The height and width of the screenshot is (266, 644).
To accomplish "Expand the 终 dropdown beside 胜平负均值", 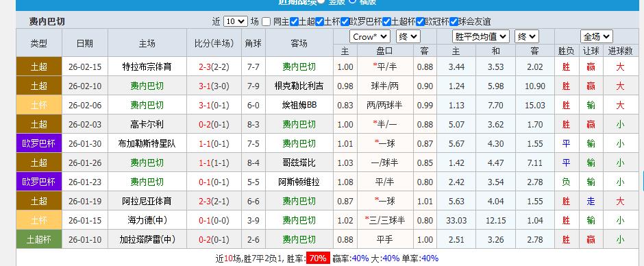I will pos(527,36).
